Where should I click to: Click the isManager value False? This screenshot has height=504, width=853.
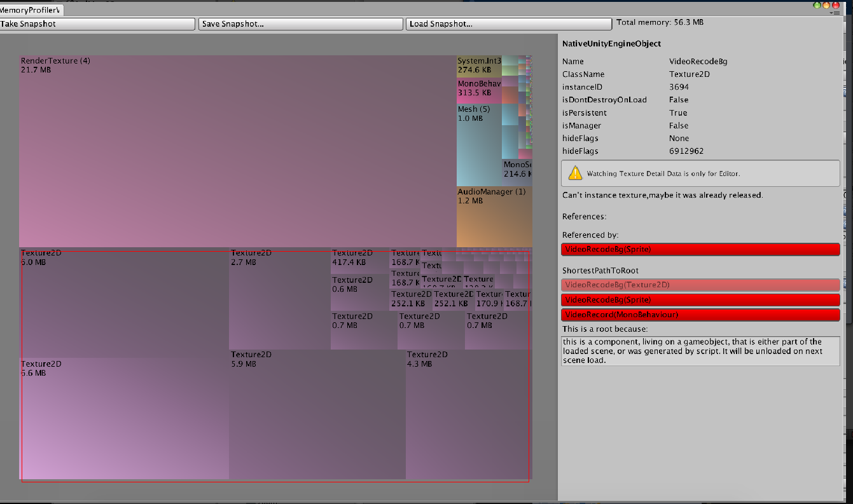pos(679,125)
